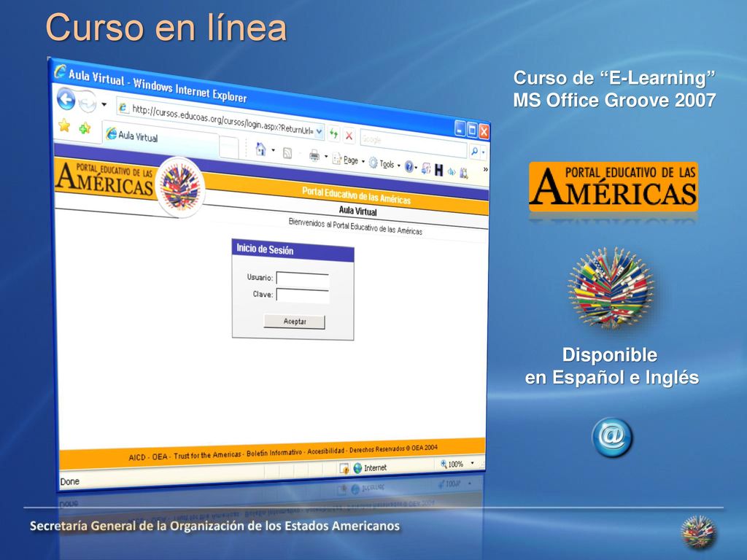Close the Internet Explorer window
This screenshot has width=747, height=560.
coord(484,131)
